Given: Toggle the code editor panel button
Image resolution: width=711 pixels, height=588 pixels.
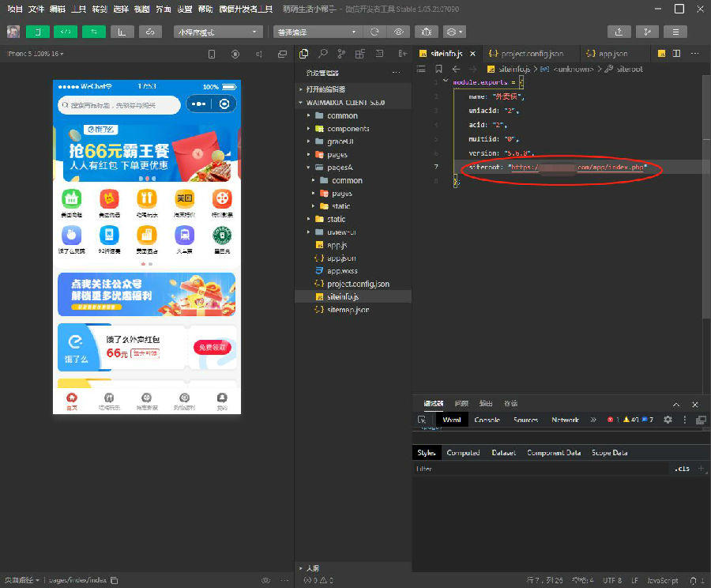Looking at the screenshot, I should [65, 32].
